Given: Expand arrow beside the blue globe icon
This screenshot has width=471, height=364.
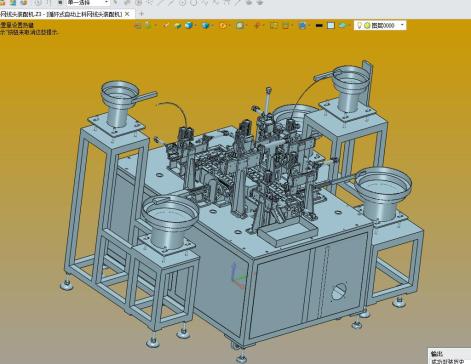Looking at the screenshot, I should coord(309,25).
